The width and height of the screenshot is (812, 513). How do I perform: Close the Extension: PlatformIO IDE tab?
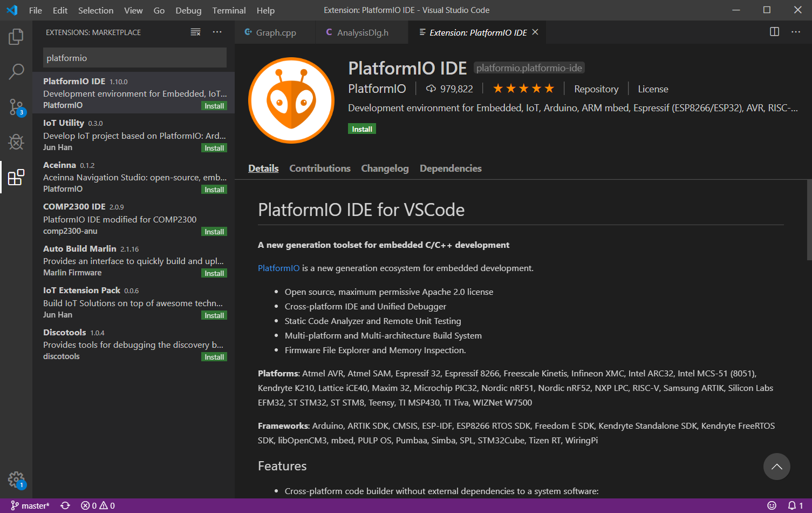click(535, 32)
